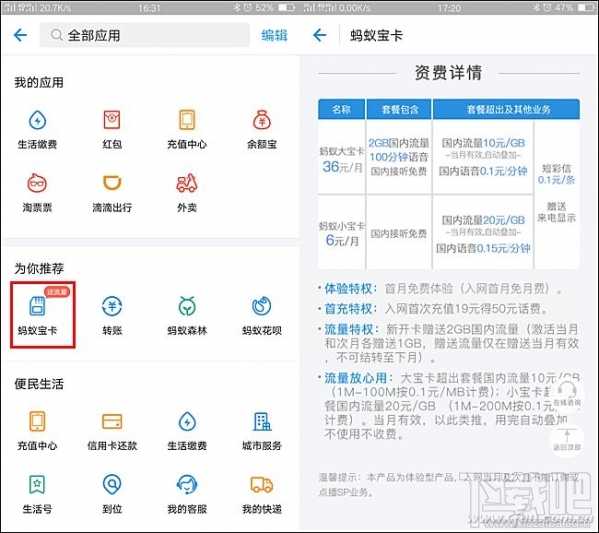Open the 信用卡还款 app

(112, 431)
